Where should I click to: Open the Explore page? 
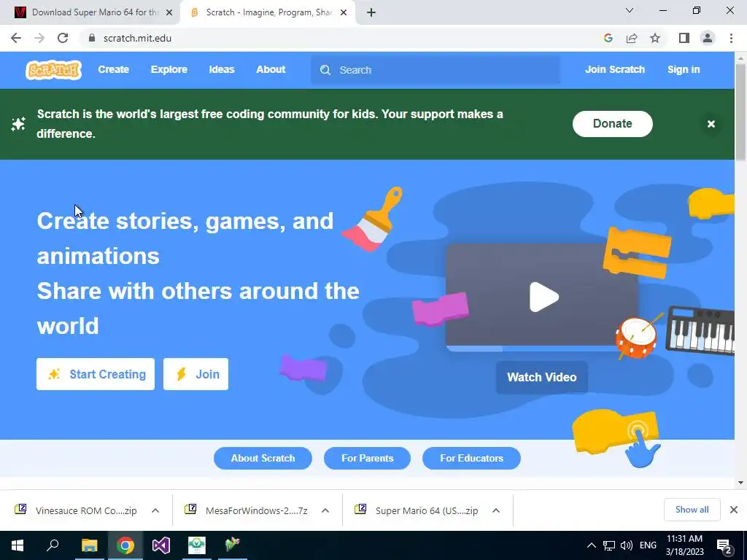tap(169, 69)
